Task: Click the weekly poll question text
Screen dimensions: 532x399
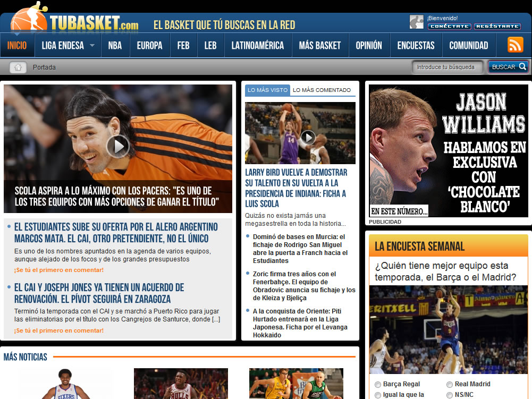Action: (445, 271)
